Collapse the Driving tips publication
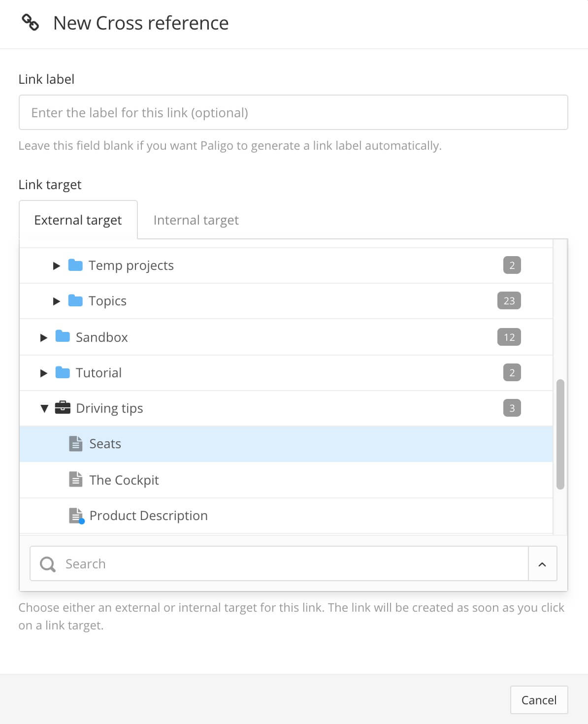Screen dimensions: 588x724 [x=44, y=408]
